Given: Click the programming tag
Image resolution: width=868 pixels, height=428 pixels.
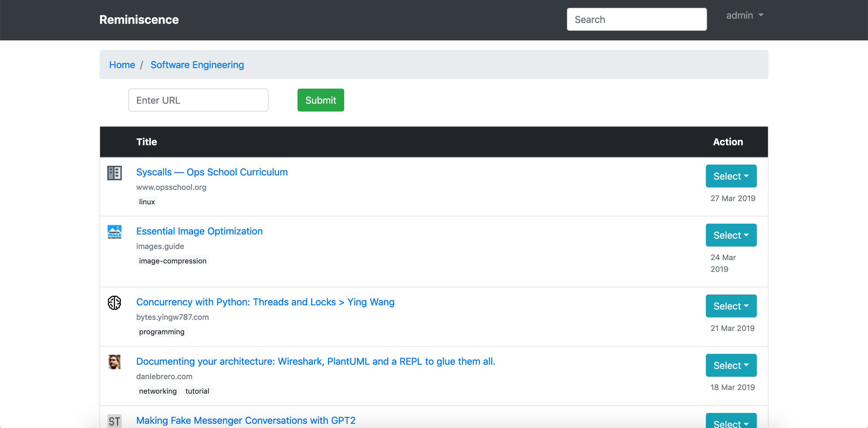Looking at the screenshot, I should pyautogui.click(x=162, y=332).
